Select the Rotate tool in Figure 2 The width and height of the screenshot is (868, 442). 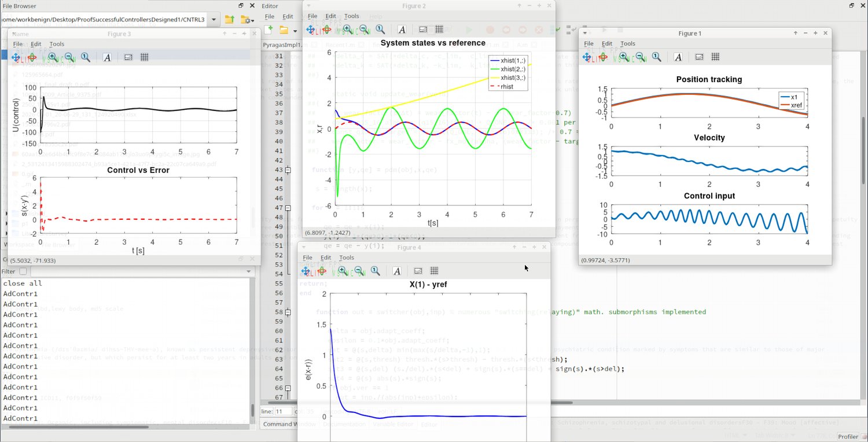(327, 30)
